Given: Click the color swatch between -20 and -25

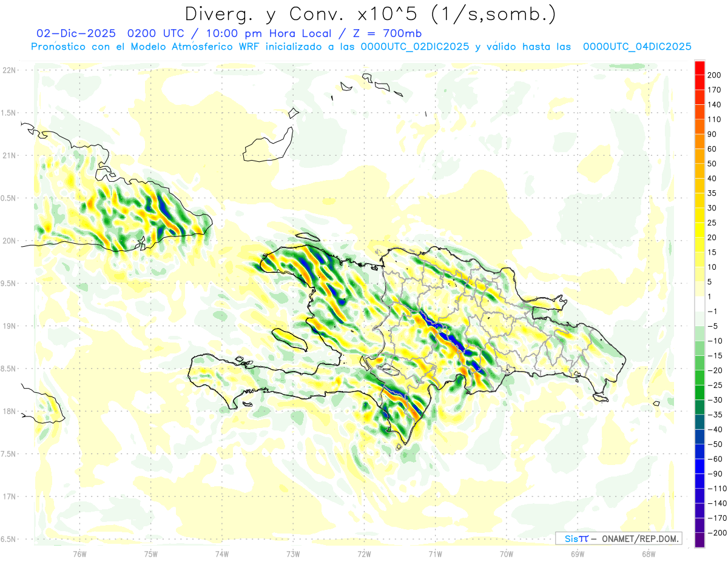Looking at the screenshot, I should coord(699,377).
